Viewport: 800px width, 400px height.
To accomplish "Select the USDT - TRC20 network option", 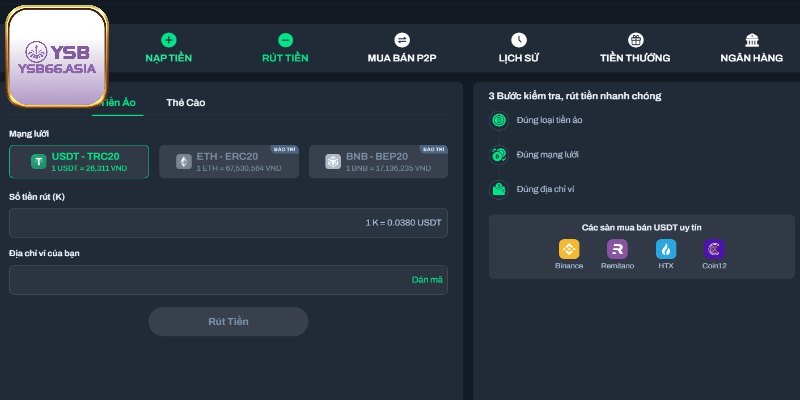I will click(79, 162).
